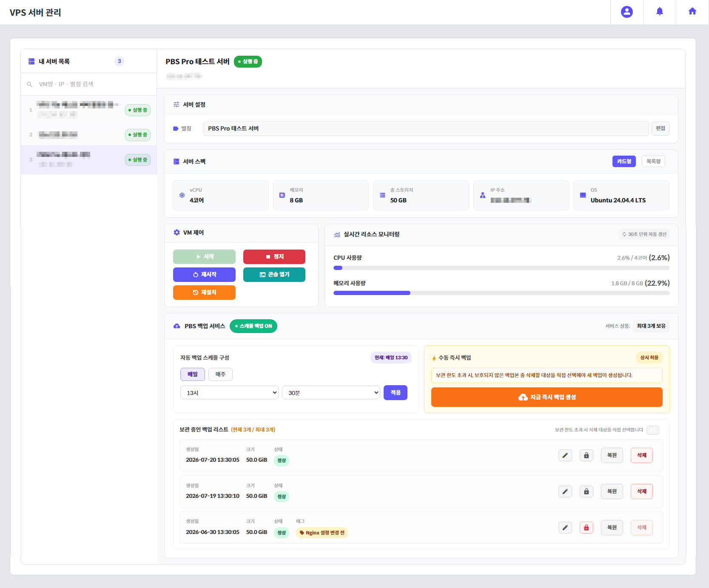Click the 별칭 tag icon
The height and width of the screenshot is (588, 709).
click(x=176, y=128)
